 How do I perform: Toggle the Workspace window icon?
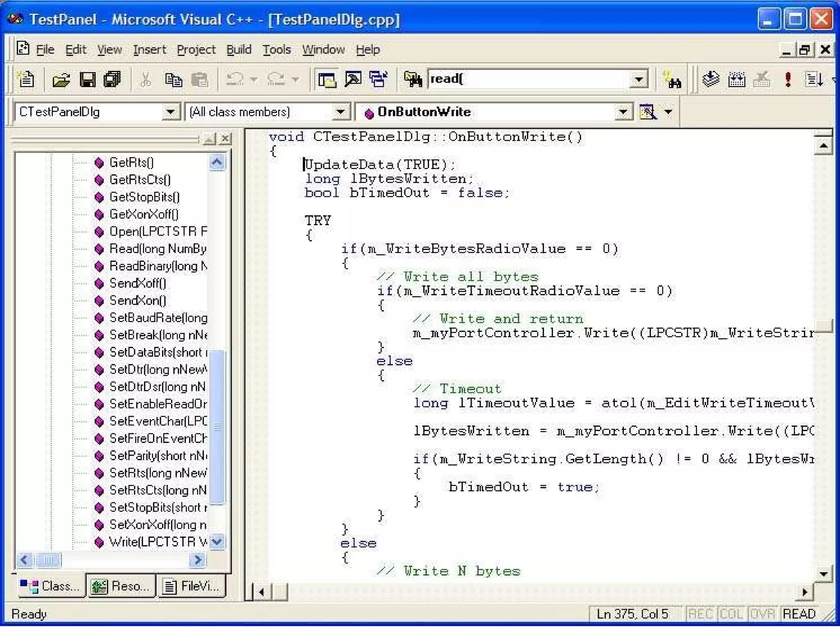tap(327, 79)
